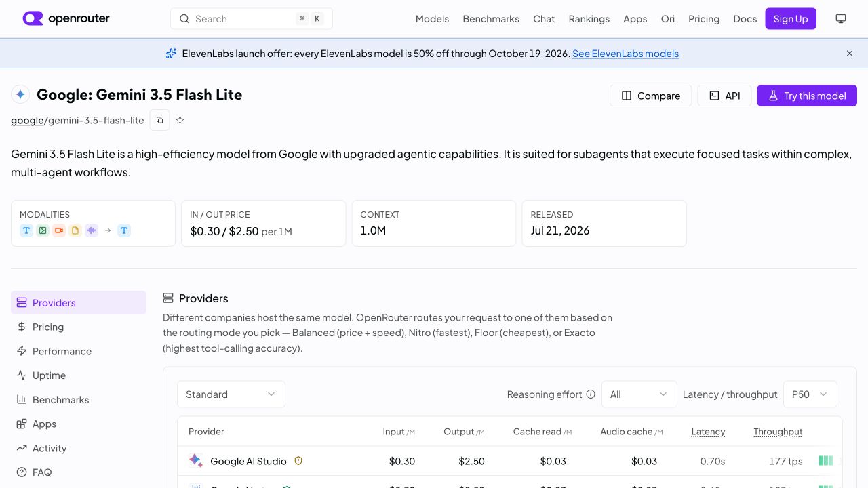Open the Standard routing mode dropdown
868x488 pixels.
231,394
